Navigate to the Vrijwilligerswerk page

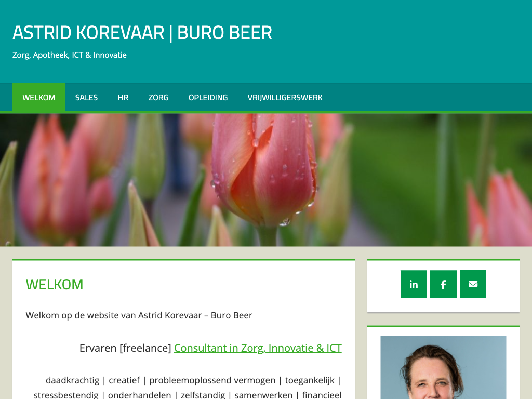coord(285,97)
